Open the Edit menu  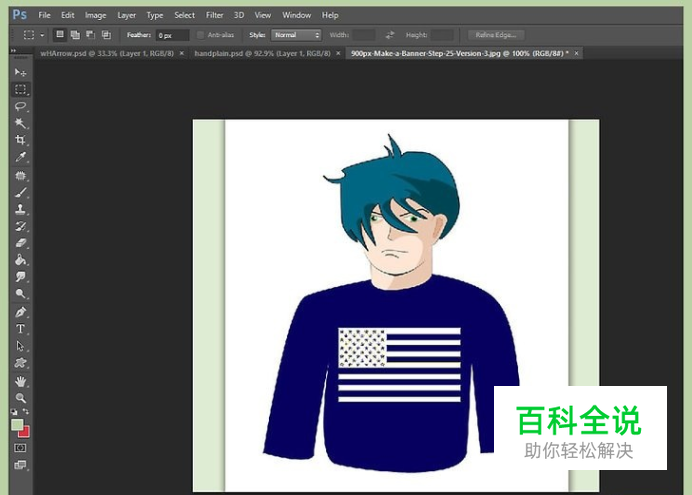pos(68,15)
